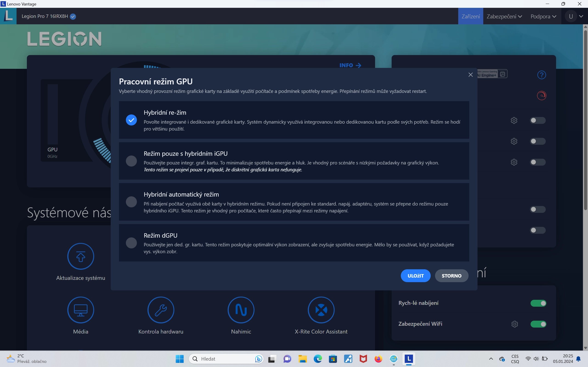Open the Média icon
588x367 pixels.
click(x=80, y=310)
